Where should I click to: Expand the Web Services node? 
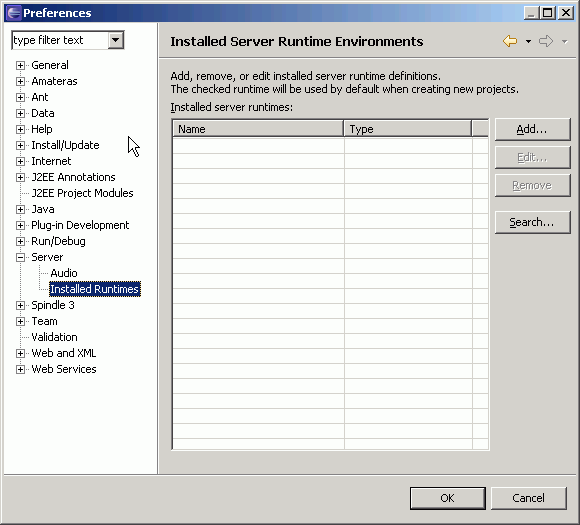[20, 369]
